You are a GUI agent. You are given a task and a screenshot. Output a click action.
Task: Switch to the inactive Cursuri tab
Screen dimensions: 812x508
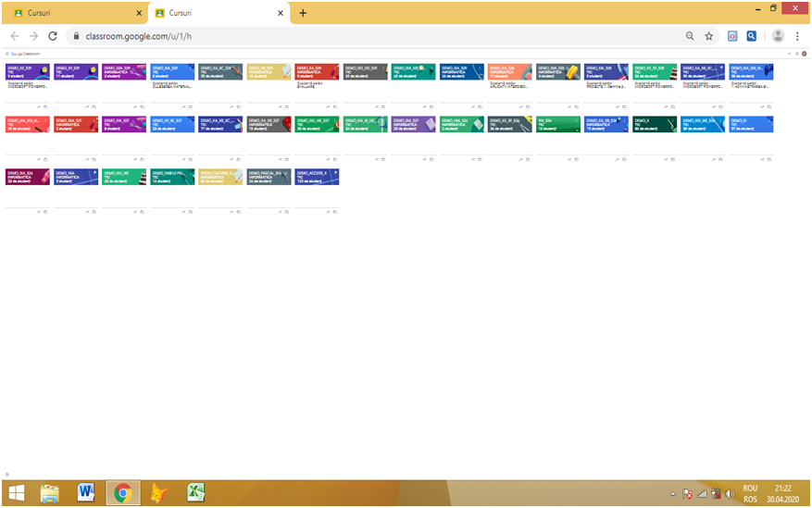click(x=74, y=13)
